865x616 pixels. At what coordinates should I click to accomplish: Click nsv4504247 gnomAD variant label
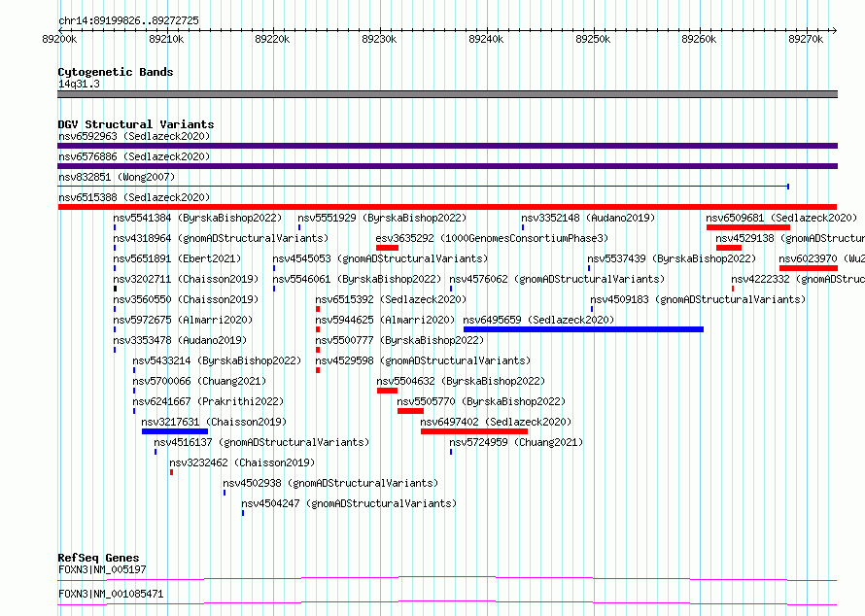tap(349, 503)
